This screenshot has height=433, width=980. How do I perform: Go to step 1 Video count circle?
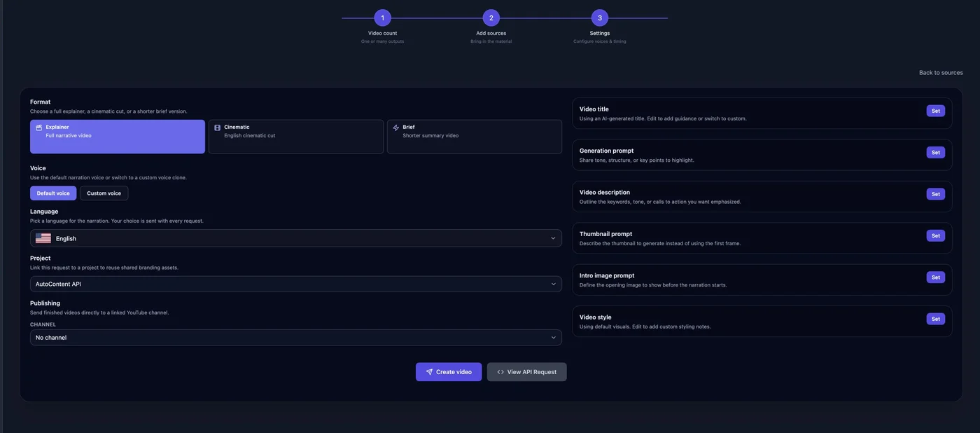382,18
